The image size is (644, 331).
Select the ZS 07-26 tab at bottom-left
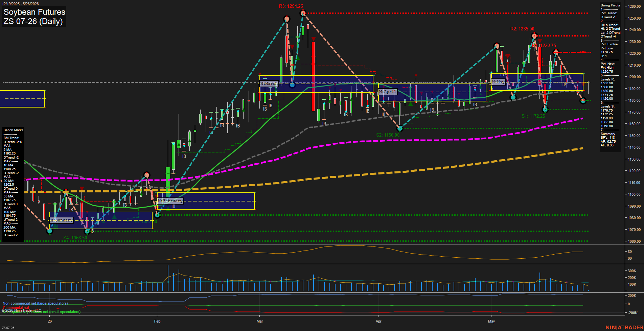point(8,328)
